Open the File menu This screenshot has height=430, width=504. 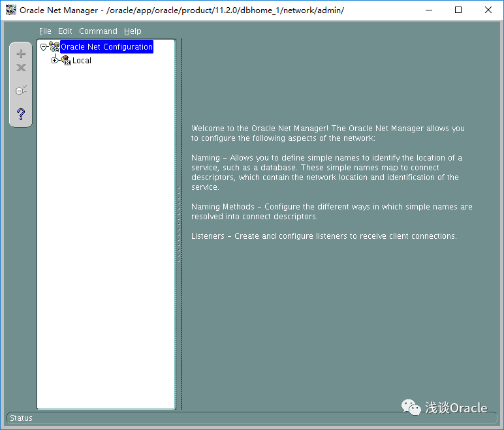tap(45, 31)
